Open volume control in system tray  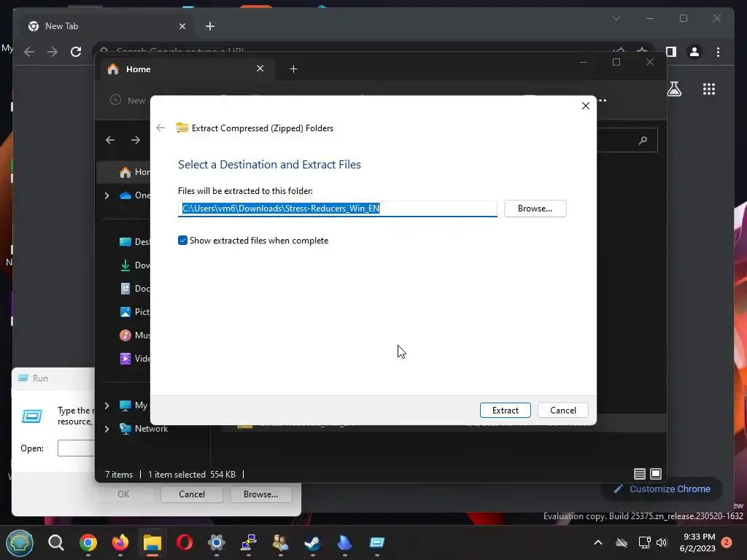tap(661, 542)
